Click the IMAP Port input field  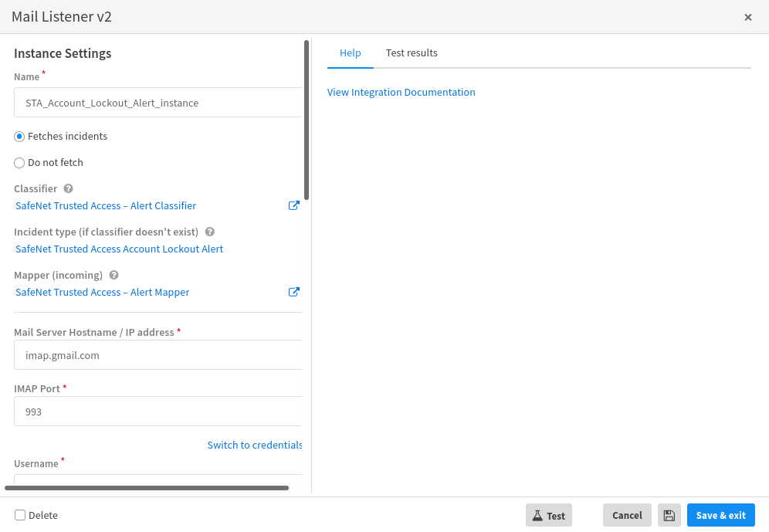click(x=158, y=412)
